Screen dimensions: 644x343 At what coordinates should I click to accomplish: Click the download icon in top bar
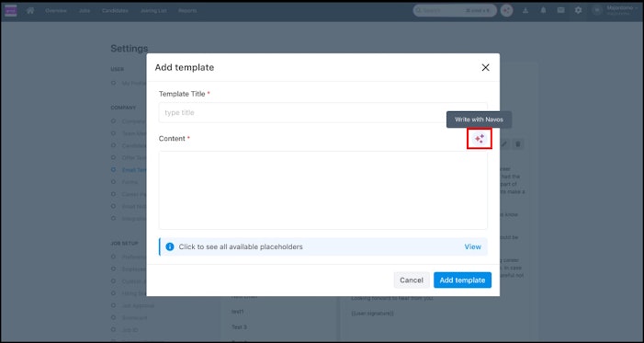525,10
